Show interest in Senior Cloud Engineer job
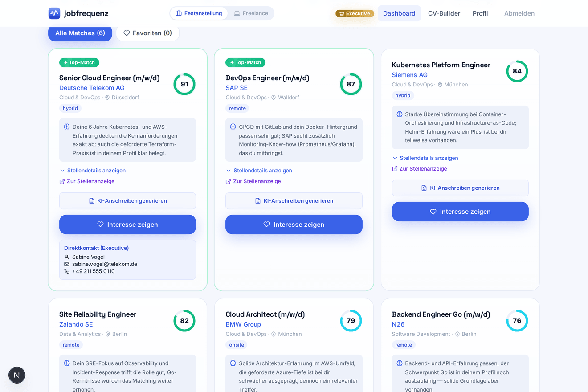 tap(127, 225)
